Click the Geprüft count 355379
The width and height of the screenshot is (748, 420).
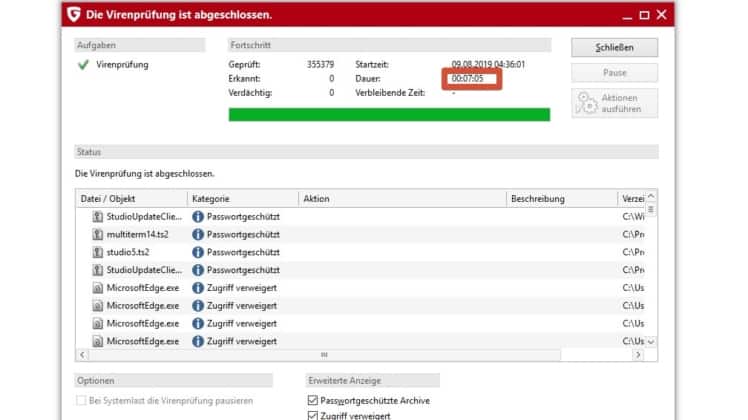click(320, 64)
